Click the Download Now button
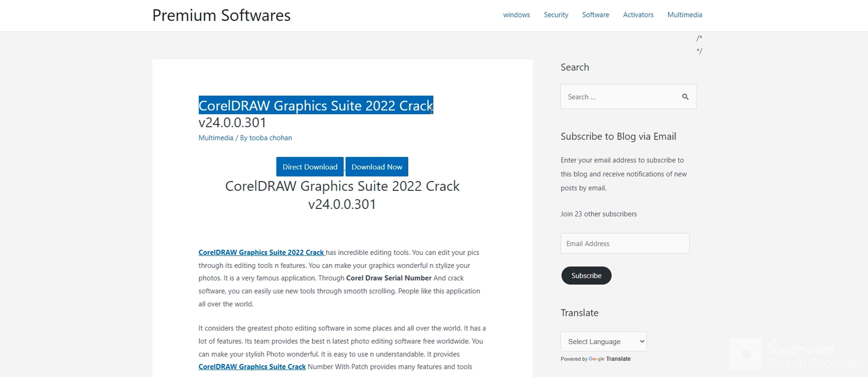The width and height of the screenshot is (868, 377). click(377, 167)
